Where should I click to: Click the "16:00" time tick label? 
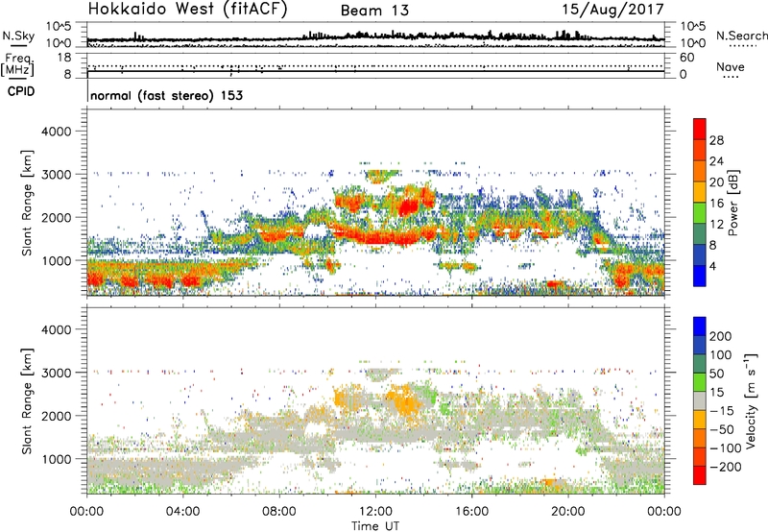tap(471, 512)
